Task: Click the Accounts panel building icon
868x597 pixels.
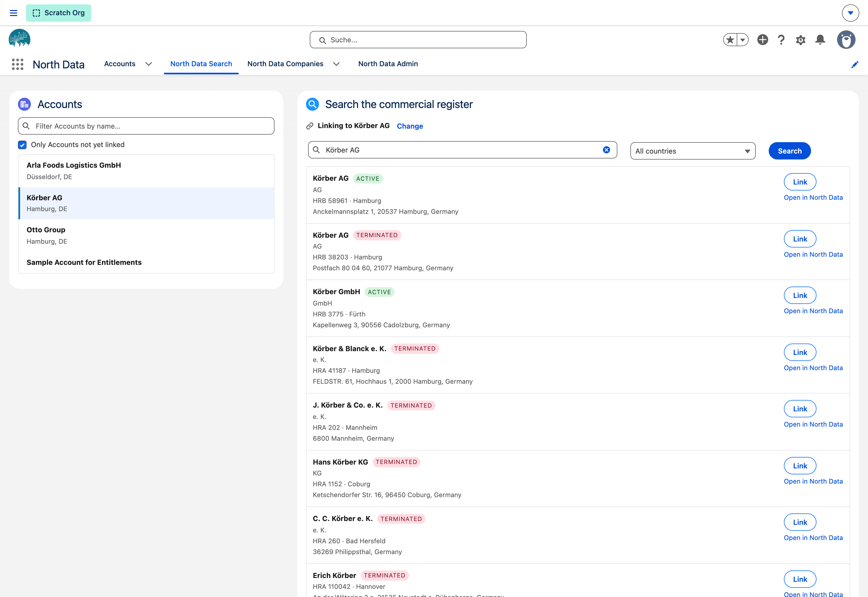Action: 25,104
